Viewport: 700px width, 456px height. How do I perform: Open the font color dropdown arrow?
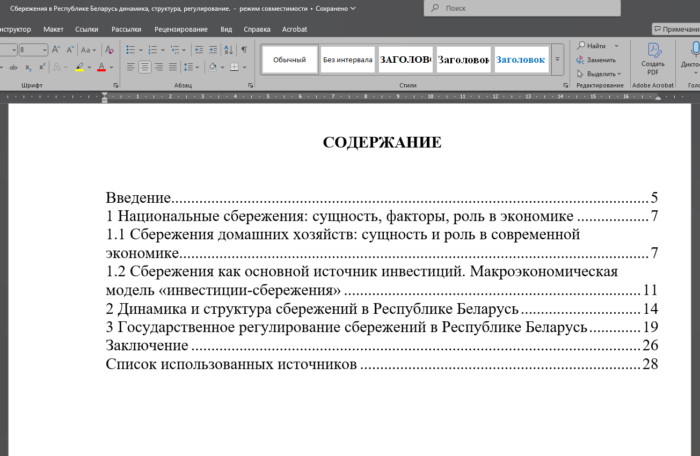(x=111, y=67)
